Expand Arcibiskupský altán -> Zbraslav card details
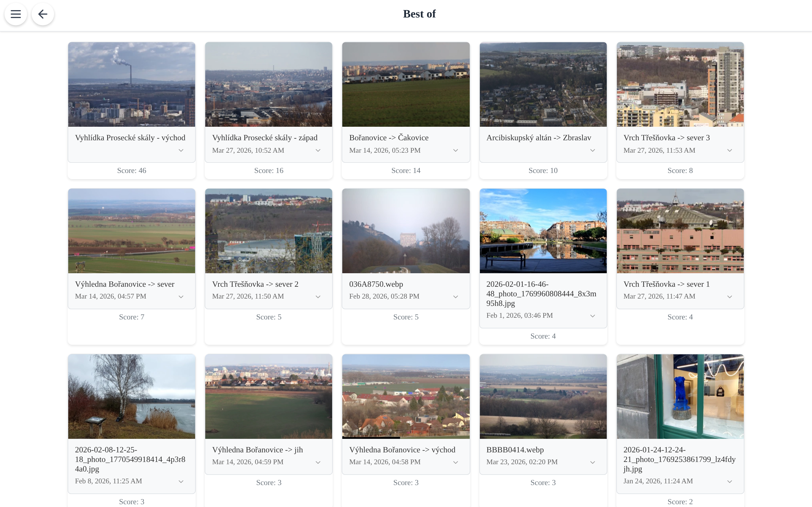This screenshot has width=812, height=507. (x=593, y=151)
